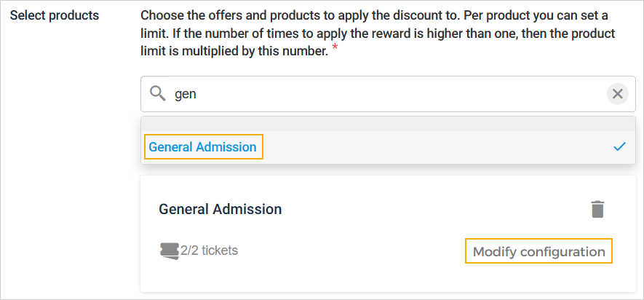The height and width of the screenshot is (300, 644).
Task: Click the "gen" text typed in the search box
Action: point(186,94)
